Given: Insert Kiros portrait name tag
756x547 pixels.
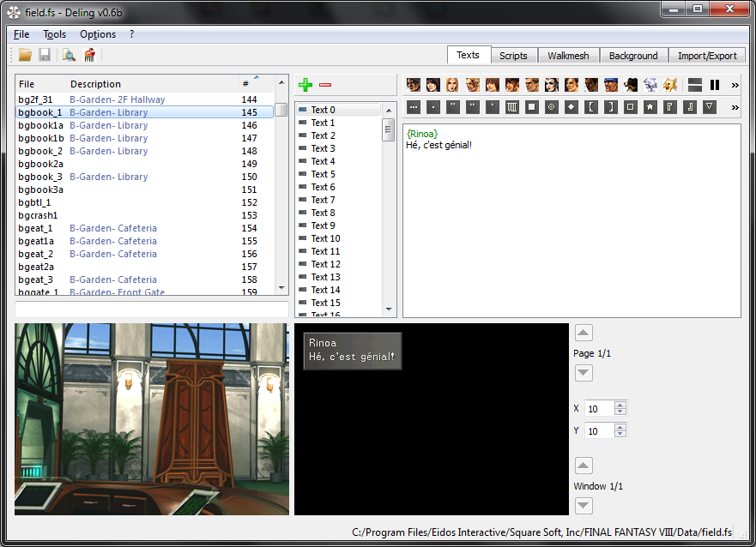Looking at the screenshot, I should pyautogui.click(x=591, y=85).
